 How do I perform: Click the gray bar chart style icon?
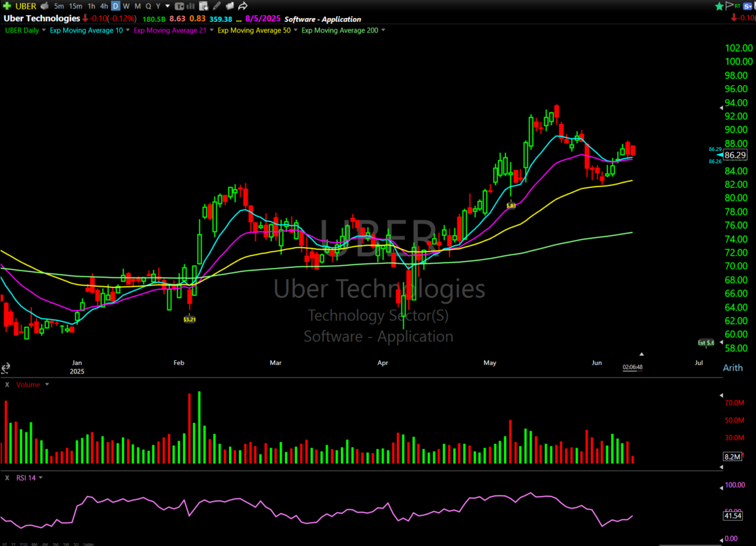tap(190, 6)
